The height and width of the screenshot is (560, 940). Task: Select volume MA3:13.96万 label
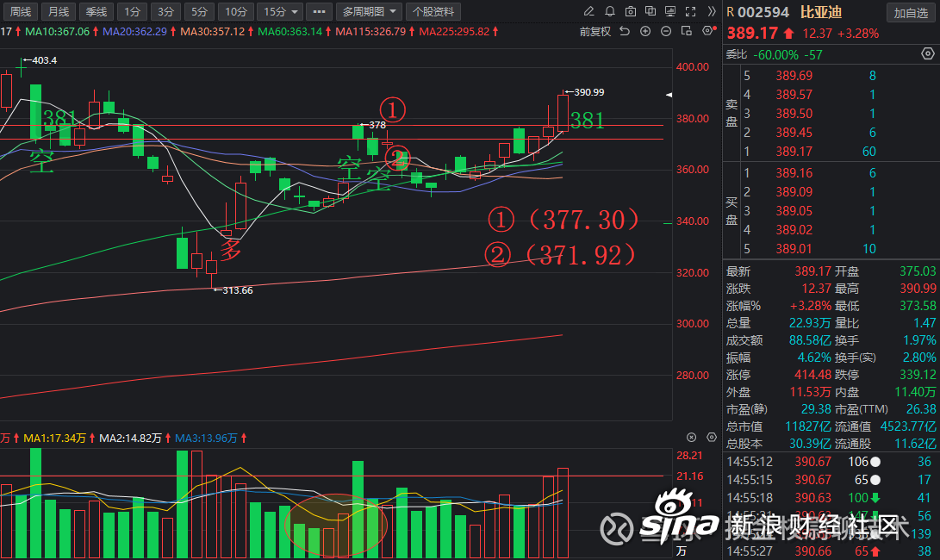(x=206, y=439)
